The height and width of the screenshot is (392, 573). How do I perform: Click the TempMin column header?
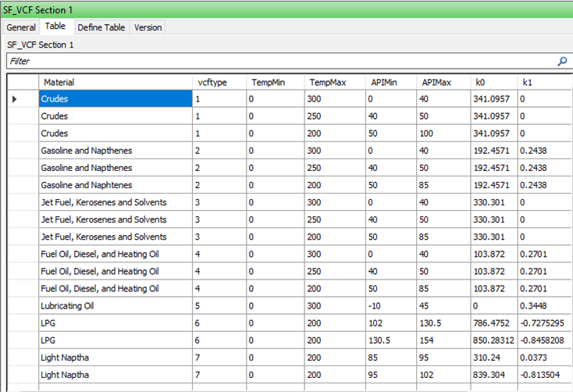tap(276, 82)
